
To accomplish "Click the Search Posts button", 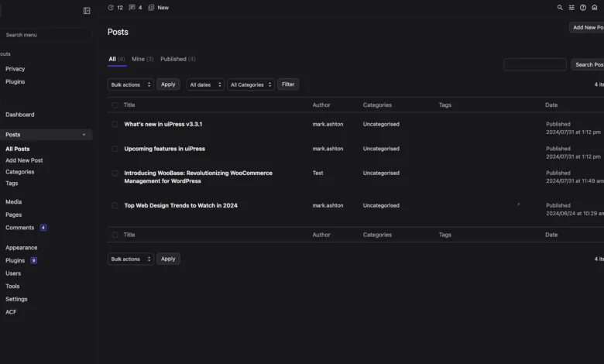I will 588,65.
